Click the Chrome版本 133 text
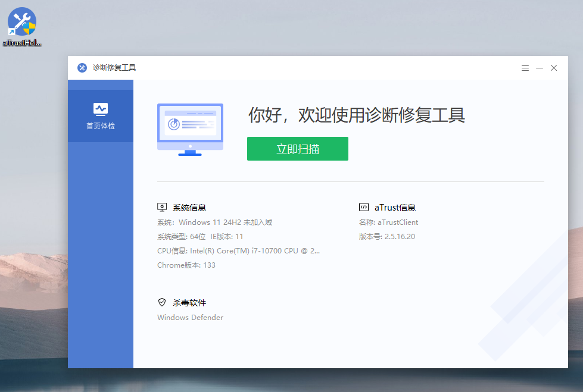Image resolution: width=583 pixels, height=392 pixels. click(186, 265)
